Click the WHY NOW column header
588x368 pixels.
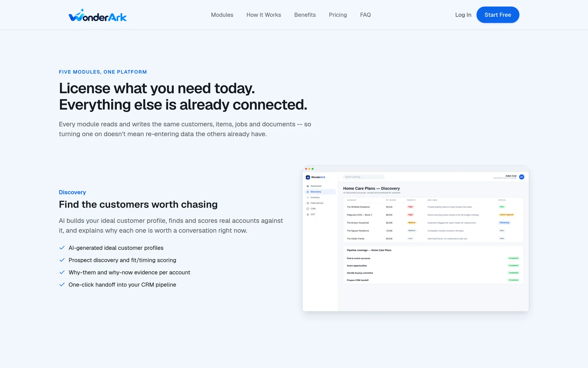coord(432,200)
